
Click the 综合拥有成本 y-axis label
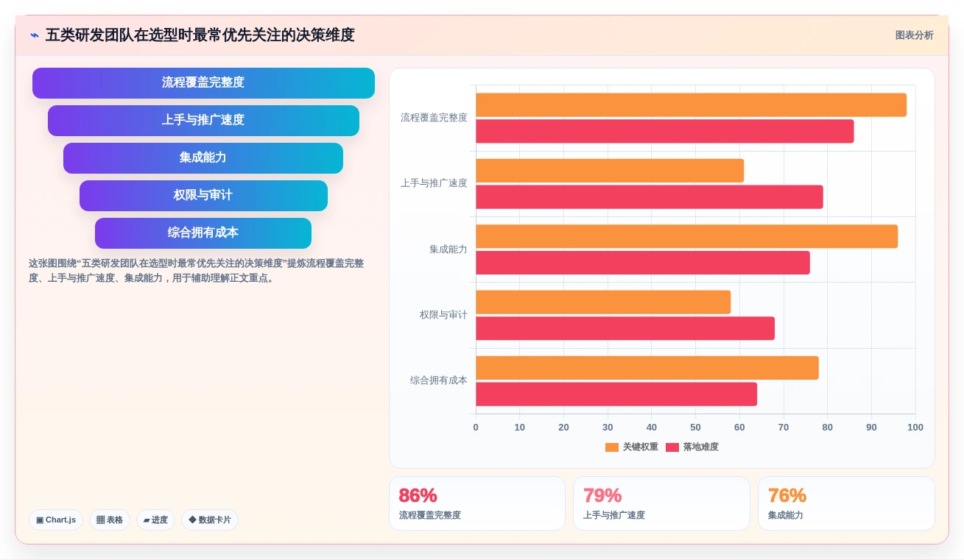click(439, 380)
